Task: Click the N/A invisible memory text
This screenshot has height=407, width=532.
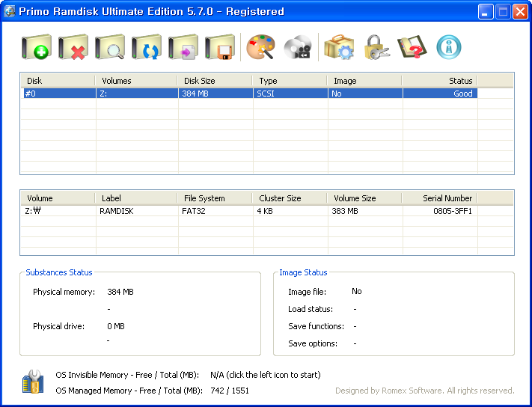Action: [x=266, y=375]
